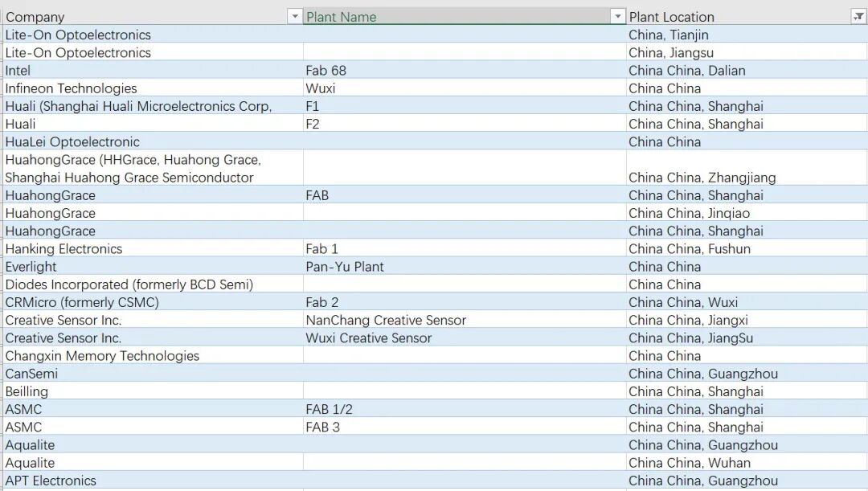Click Diodes Incorporated (formerly BCD Semi) cell
The width and height of the screenshot is (868, 491).
click(x=153, y=284)
